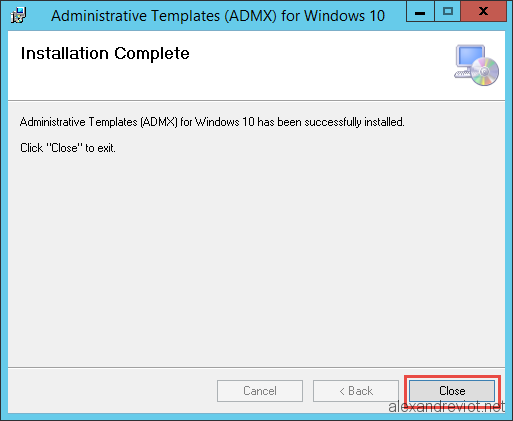Click the computer monitor in header graphic
The image size is (513, 421).
469,57
